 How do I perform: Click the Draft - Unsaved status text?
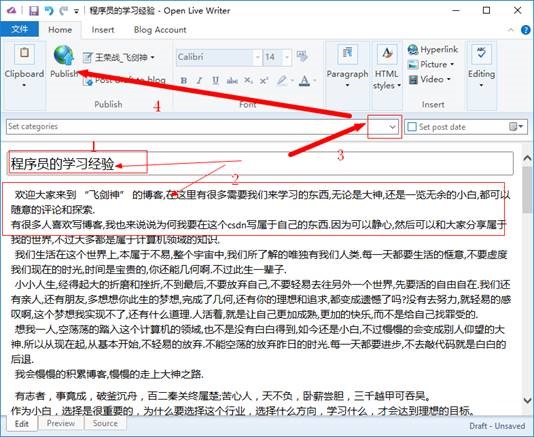[x=497, y=426]
